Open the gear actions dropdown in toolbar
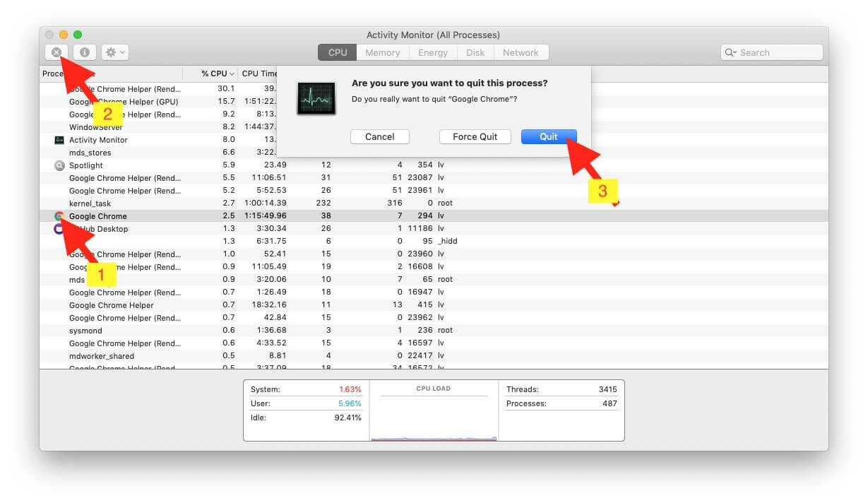 click(114, 52)
